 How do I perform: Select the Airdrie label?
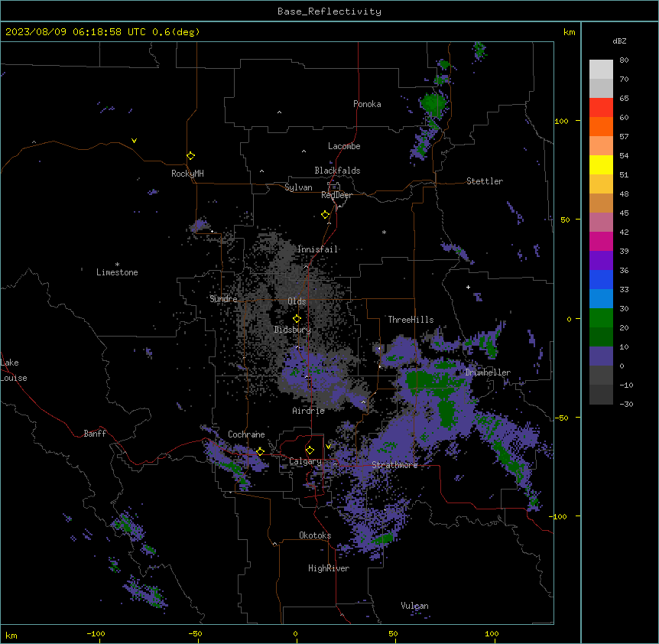point(309,411)
